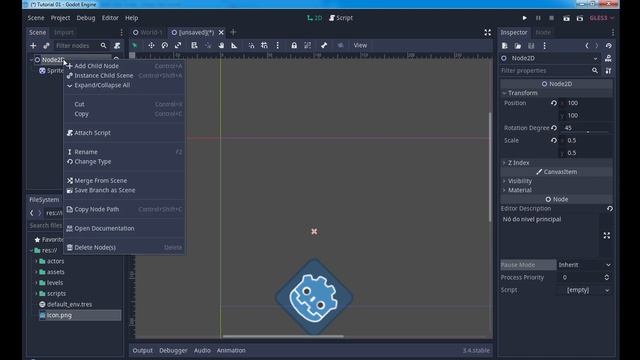Stop the running scene
Viewport: 640px width, 360px height.
coord(551,18)
